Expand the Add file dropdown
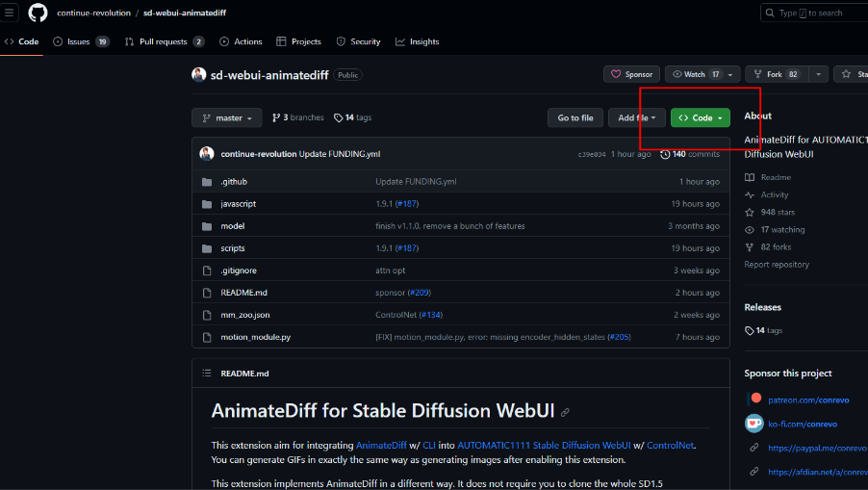 (639, 117)
